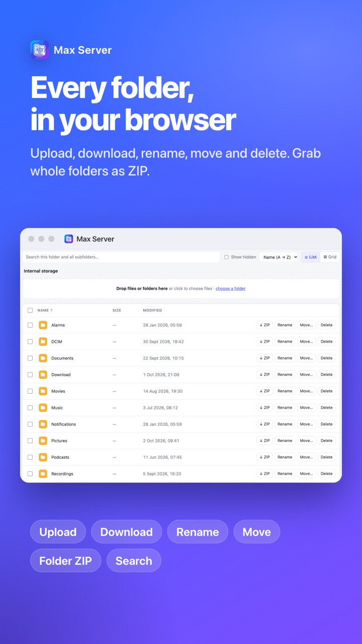Check the Alarms row checkbox
362x644 pixels.
[x=30, y=325]
